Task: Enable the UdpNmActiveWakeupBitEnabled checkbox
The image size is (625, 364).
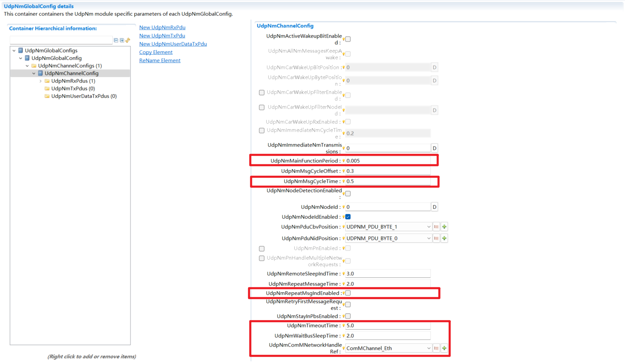Action: coord(347,39)
